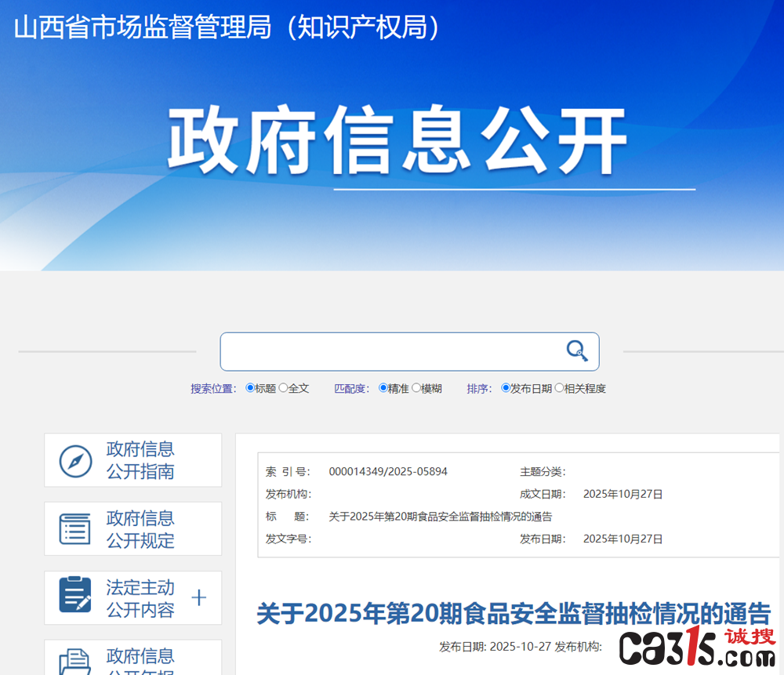The image size is (784, 675).
Task: Choose the 精准 match radio button
Action: [x=383, y=388]
